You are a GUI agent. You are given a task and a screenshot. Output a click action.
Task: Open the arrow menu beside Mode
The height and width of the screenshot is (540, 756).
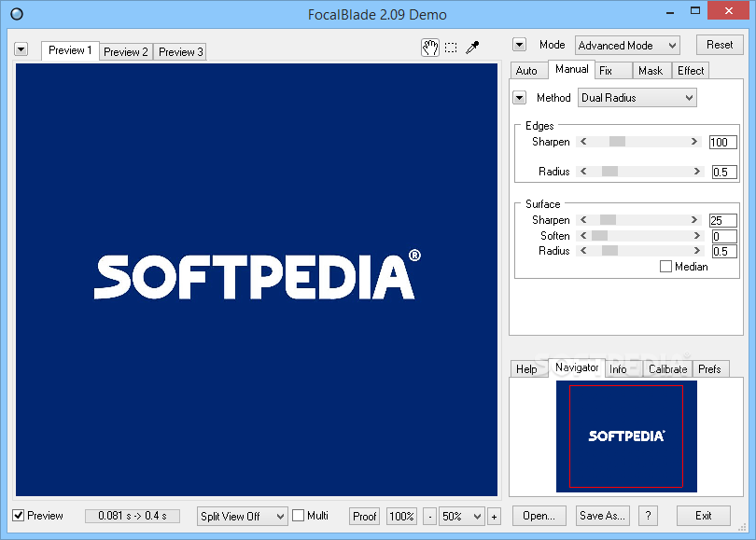point(519,45)
